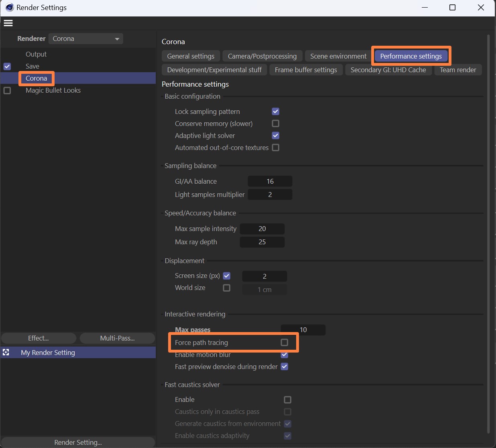Click the vertical scrollbar on right panel
Image resolution: width=496 pixels, height=448 pixels.
[x=488, y=233]
